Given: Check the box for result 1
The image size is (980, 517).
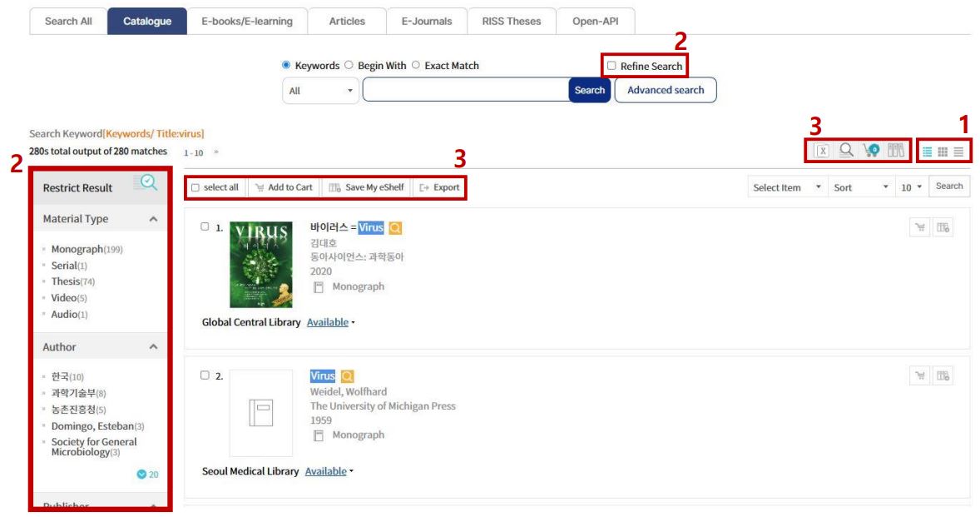Looking at the screenshot, I should 205,226.
